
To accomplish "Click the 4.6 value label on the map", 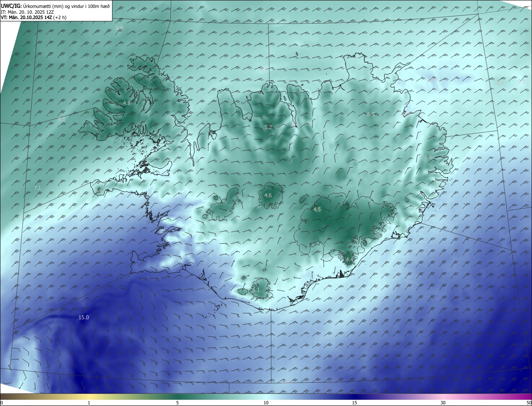I will pyautogui.click(x=268, y=195).
